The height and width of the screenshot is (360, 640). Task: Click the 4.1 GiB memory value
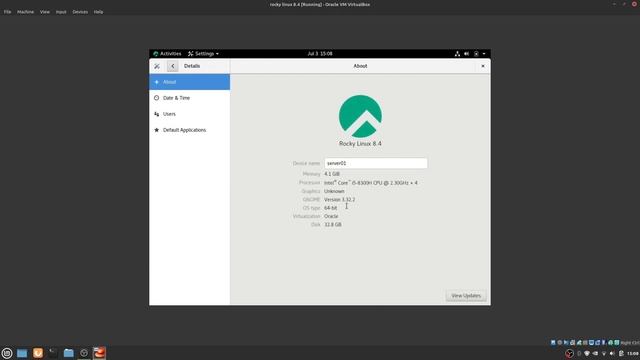pos(332,174)
